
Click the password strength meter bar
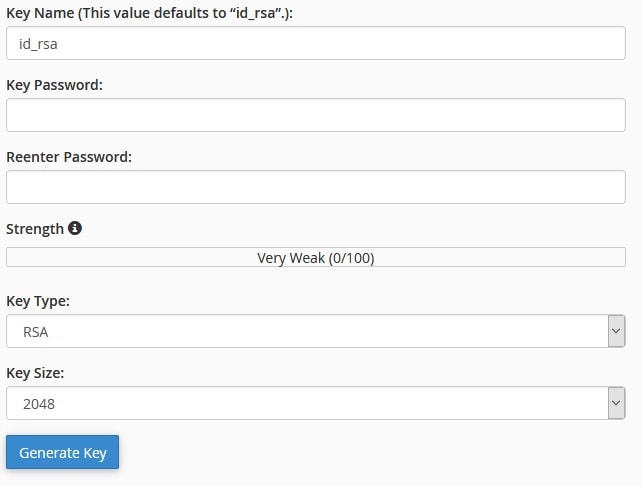(316, 257)
